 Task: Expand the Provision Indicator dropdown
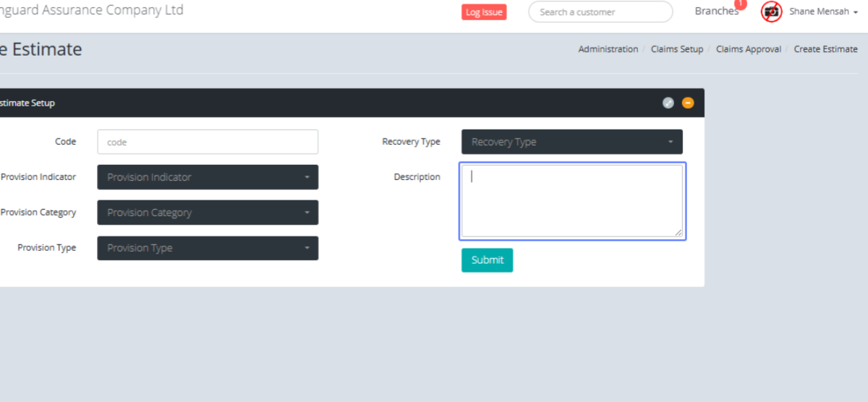(208, 177)
